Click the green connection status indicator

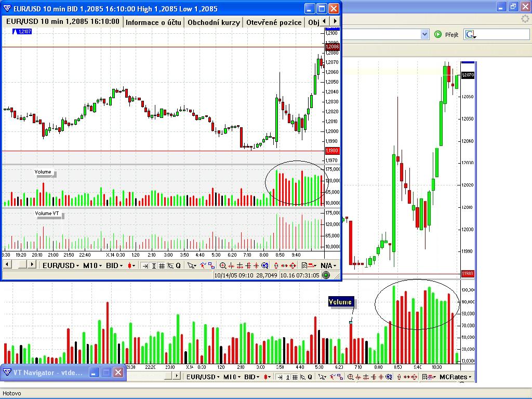tap(326, 275)
